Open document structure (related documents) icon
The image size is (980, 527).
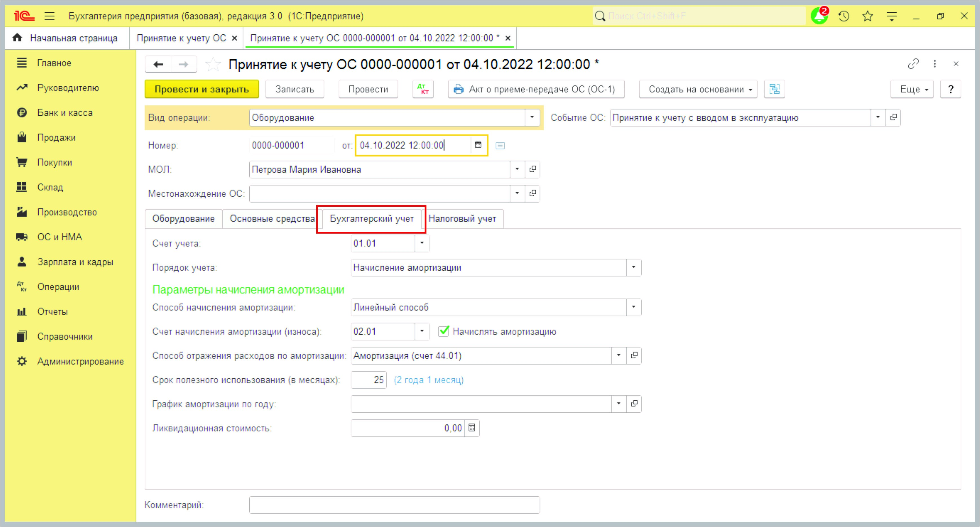point(774,89)
